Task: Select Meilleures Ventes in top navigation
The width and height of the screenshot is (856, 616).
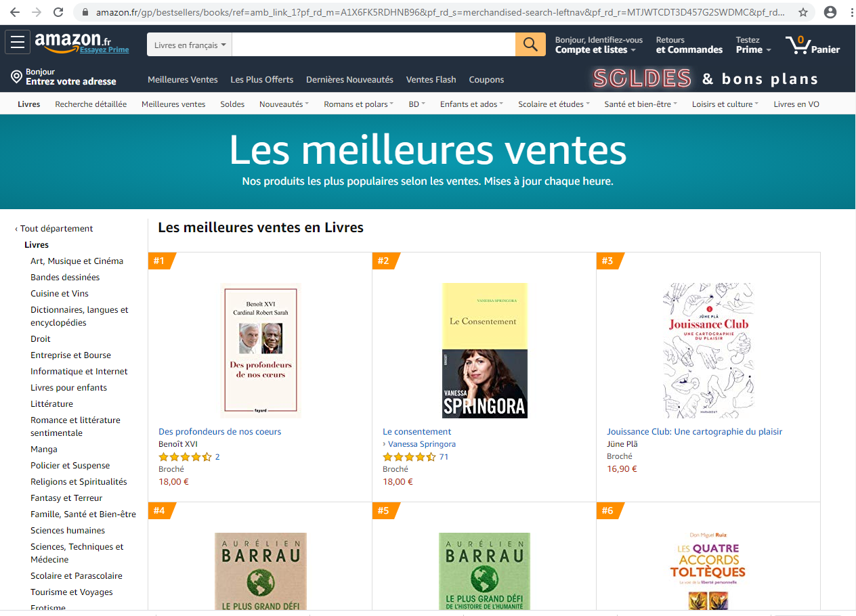Action: (x=183, y=80)
